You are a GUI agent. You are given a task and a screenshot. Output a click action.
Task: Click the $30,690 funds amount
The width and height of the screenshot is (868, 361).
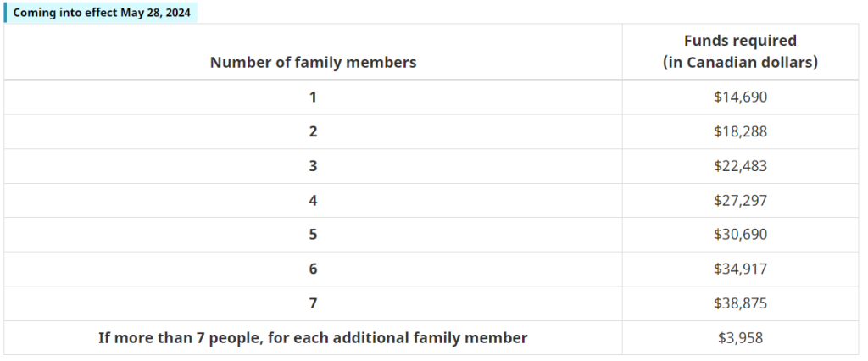[740, 235]
